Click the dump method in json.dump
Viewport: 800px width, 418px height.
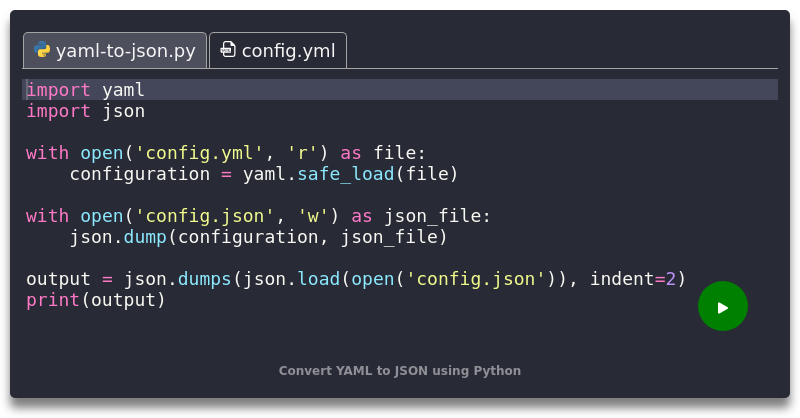pos(145,237)
